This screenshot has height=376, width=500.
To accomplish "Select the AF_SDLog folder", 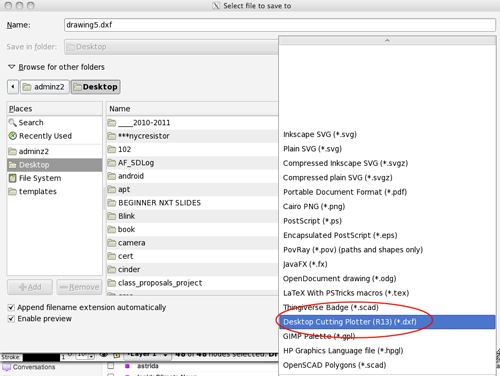I will point(192,163).
